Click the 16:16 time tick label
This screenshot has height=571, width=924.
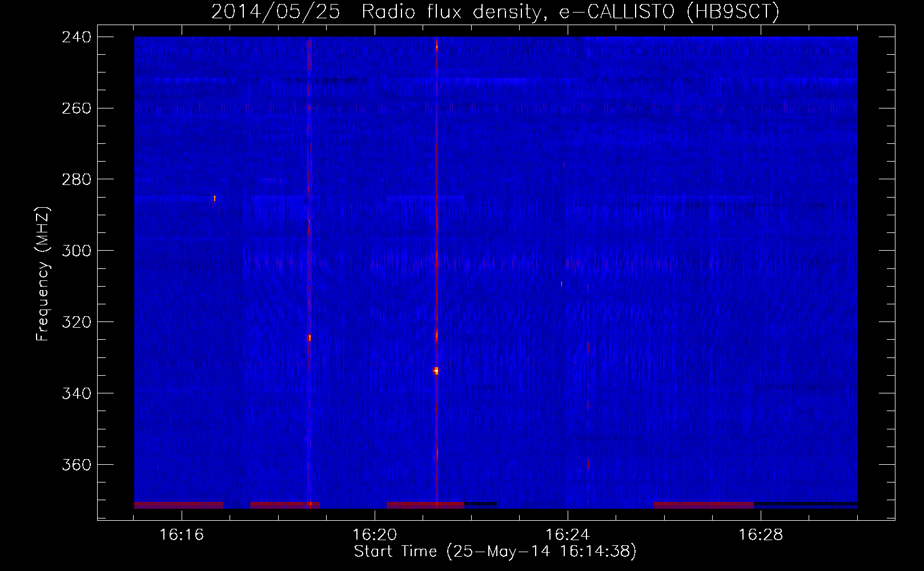click(x=182, y=534)
